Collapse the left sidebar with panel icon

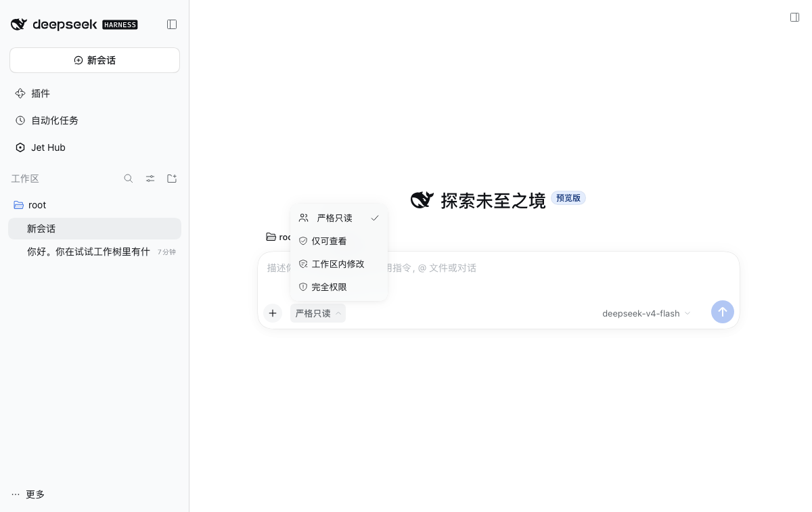point(172,24)
